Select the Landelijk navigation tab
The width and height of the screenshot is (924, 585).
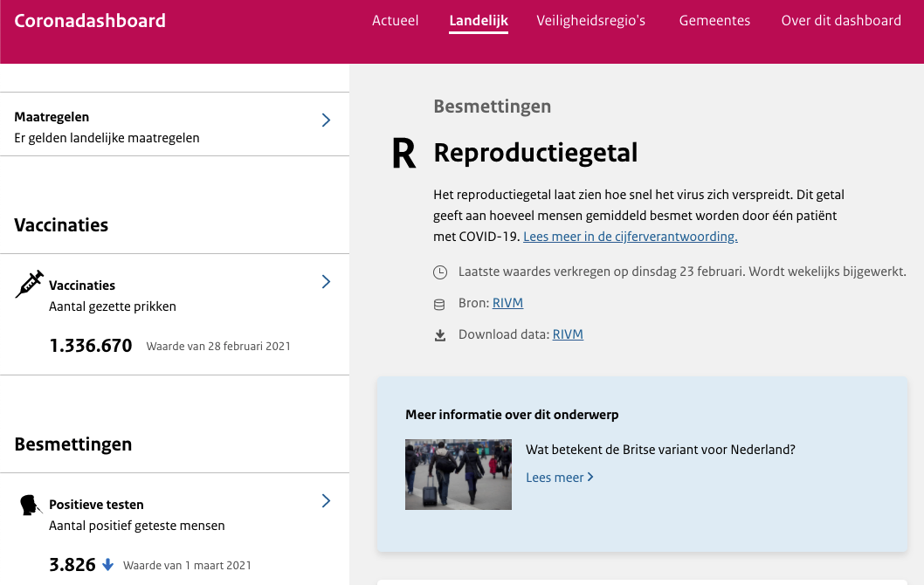point(479,21)
